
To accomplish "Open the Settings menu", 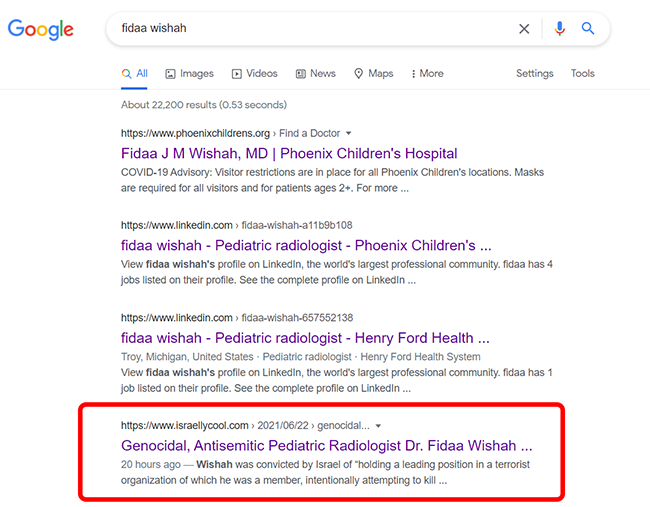I will click(x=534, y=73).
